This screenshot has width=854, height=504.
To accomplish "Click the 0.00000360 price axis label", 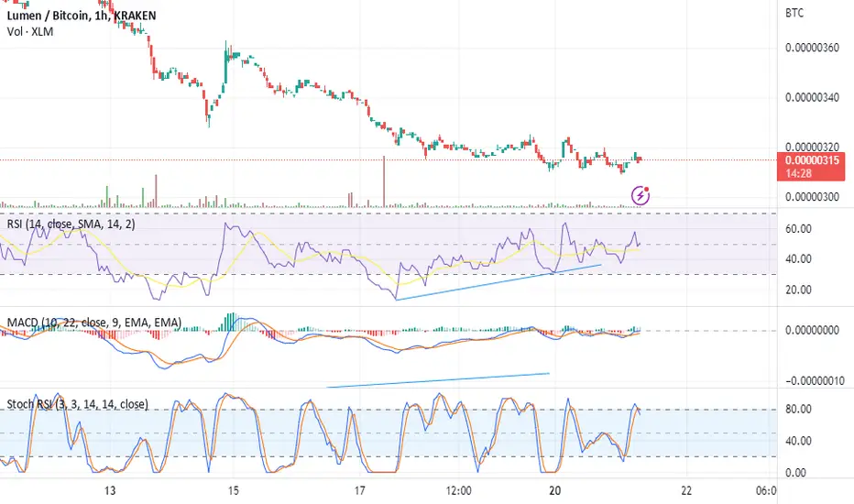I will coord(812,48).
